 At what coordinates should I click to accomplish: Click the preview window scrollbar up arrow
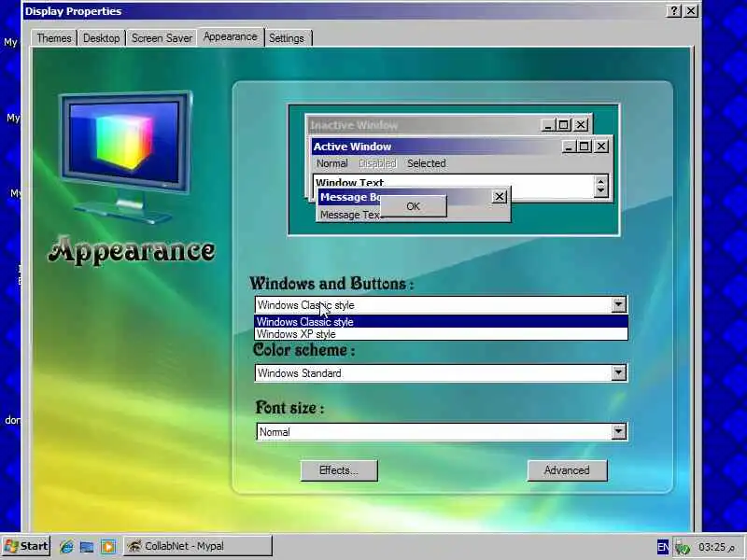tap(600, 181)
